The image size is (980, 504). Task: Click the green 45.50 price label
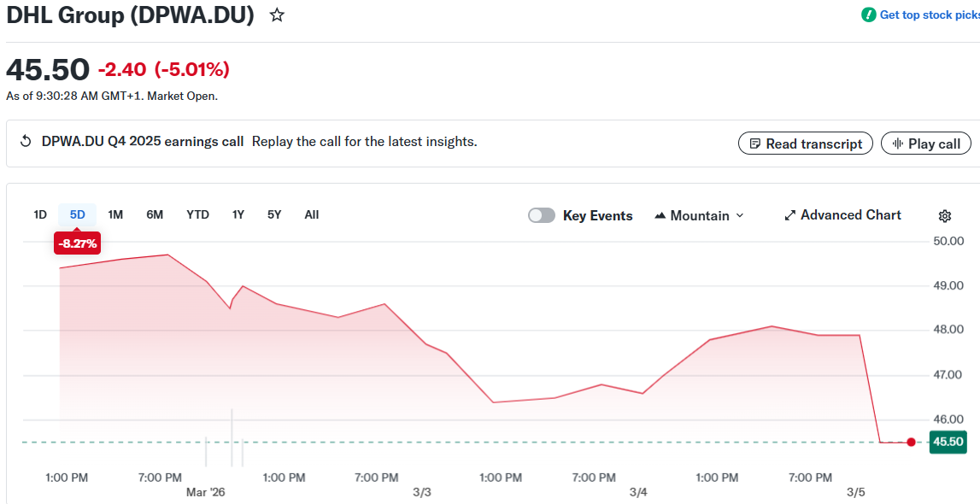(x=948, y=442)
